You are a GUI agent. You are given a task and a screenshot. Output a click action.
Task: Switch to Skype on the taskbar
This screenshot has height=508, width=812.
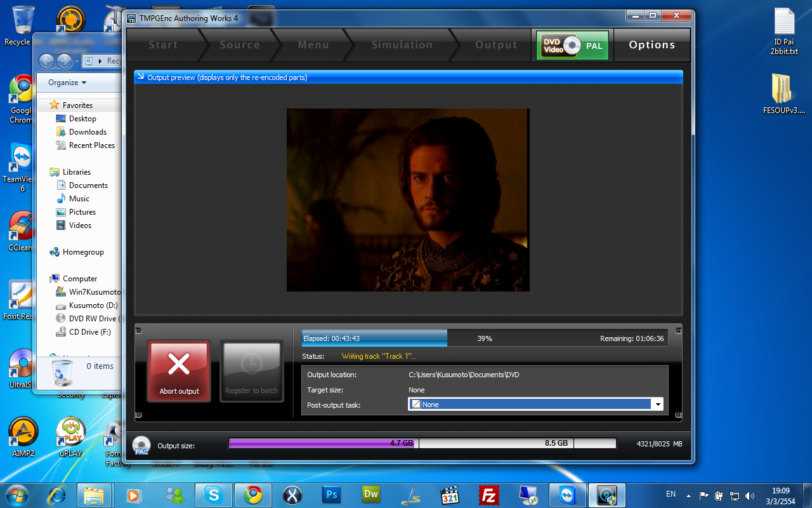click(214, 495)
